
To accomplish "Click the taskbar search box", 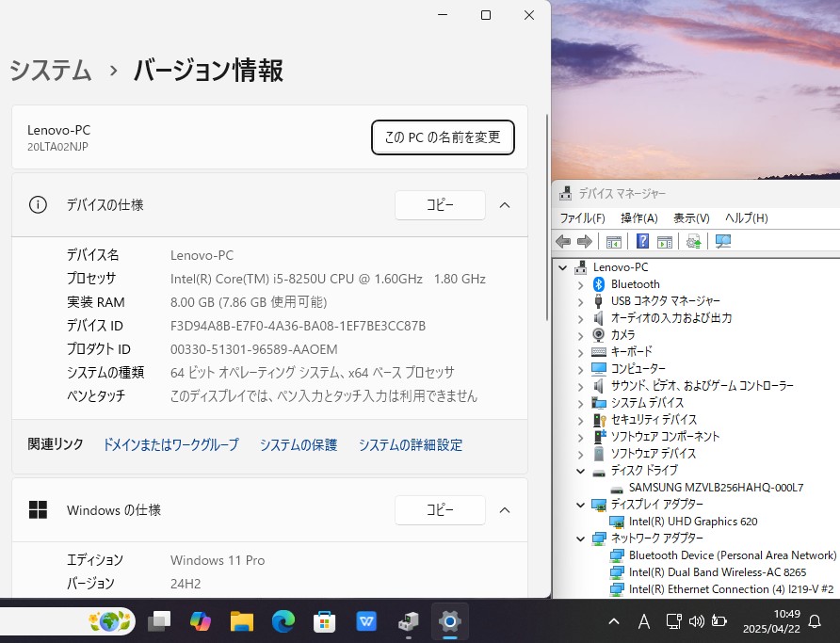I will (67, 621).
